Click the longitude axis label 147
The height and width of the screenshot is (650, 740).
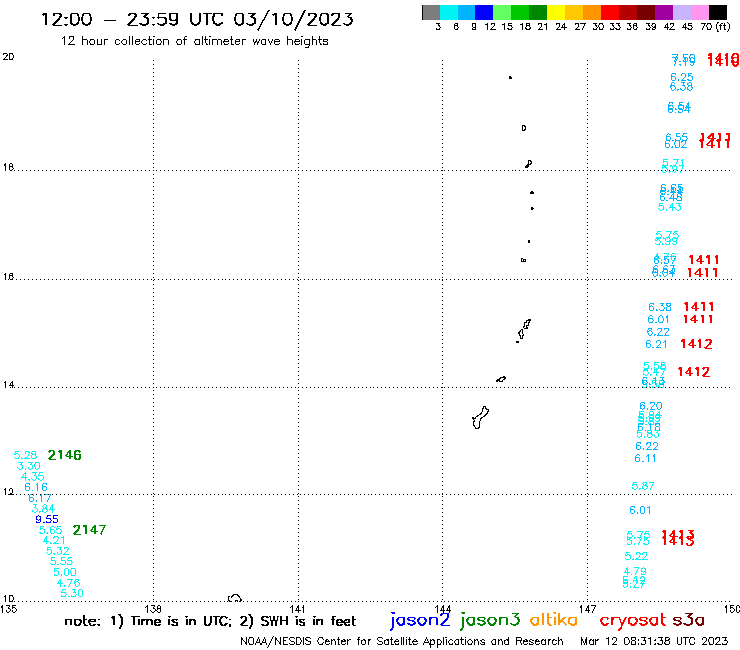coord(587,609)
